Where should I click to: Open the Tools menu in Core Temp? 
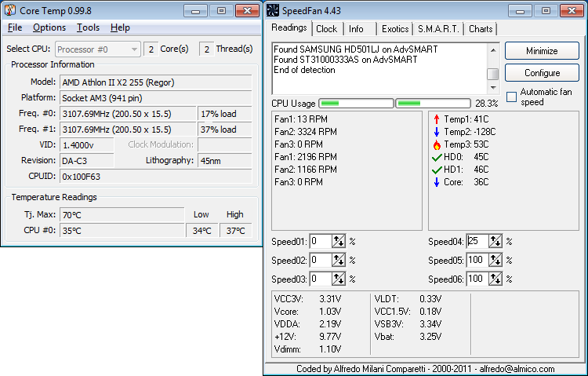pos(88,27)
